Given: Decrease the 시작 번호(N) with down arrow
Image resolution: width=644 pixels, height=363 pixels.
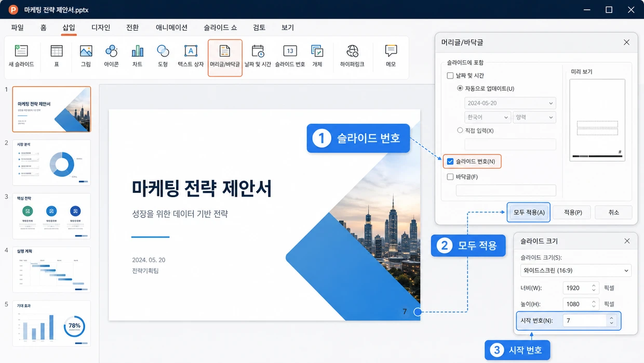Looking at the screenshot, I should click(611, 323).
